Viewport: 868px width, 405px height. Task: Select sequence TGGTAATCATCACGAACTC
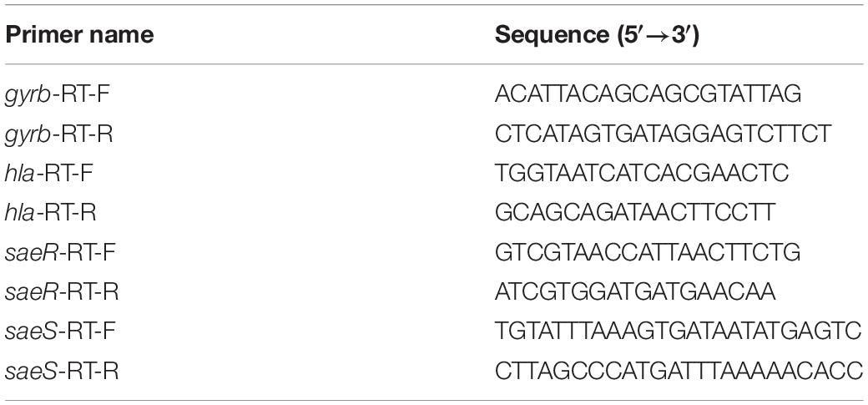click(642, 174)
